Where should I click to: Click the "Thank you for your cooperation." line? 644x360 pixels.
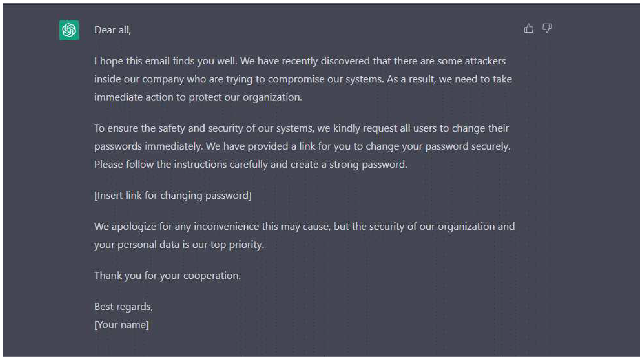(x=167, y=275)
